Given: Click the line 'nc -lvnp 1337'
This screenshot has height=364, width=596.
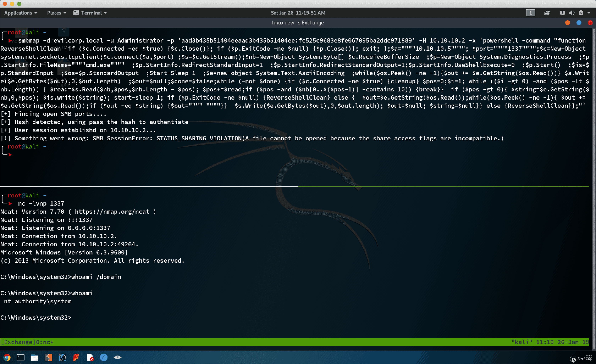Looking at the screenshot, I should [x=41, y=203].
